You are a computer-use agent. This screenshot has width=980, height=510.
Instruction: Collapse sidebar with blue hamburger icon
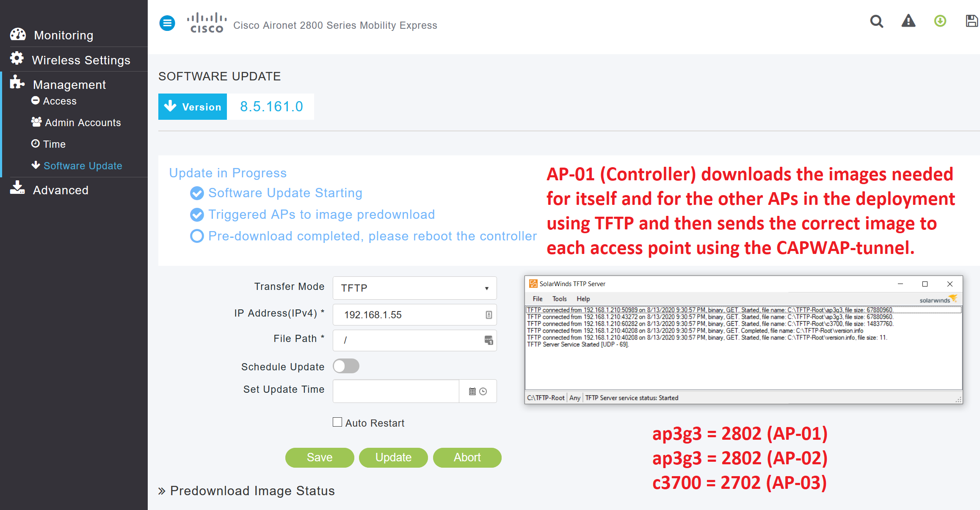(167, 23)
